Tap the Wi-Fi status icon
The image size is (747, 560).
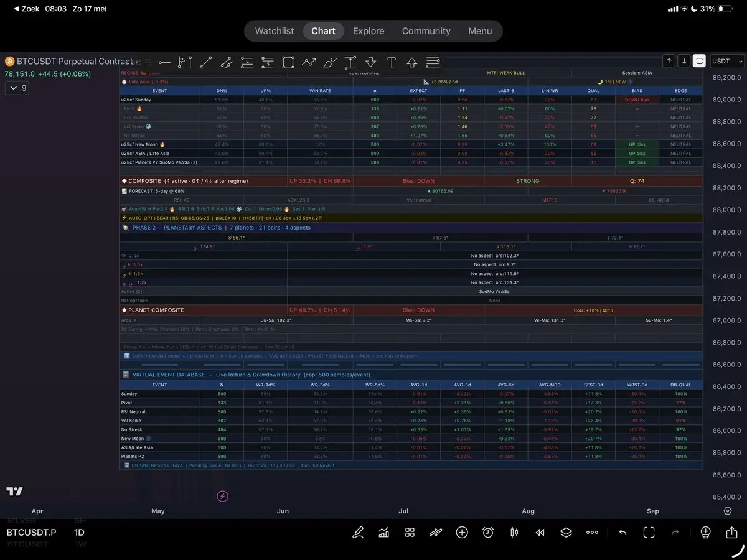684,9
